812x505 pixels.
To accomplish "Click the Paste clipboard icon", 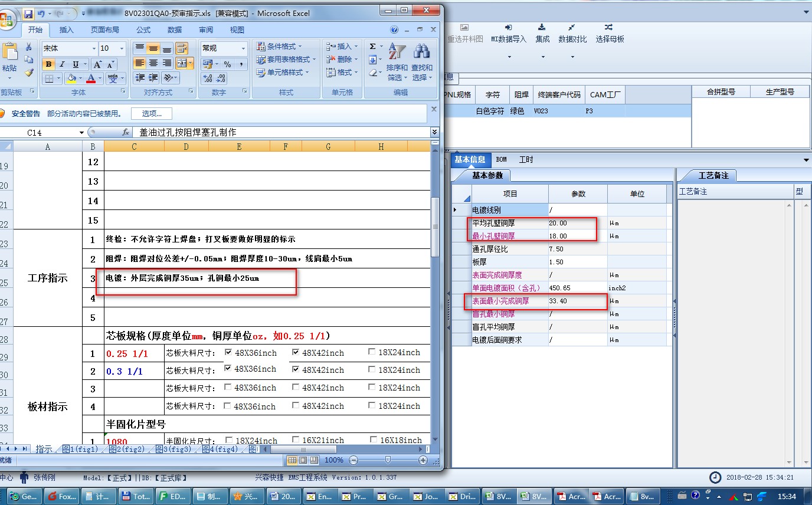I will tap(9, 52).
